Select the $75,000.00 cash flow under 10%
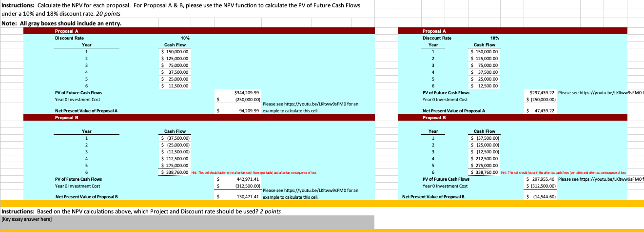Viewport: 644px width, 232px height. 176,65
